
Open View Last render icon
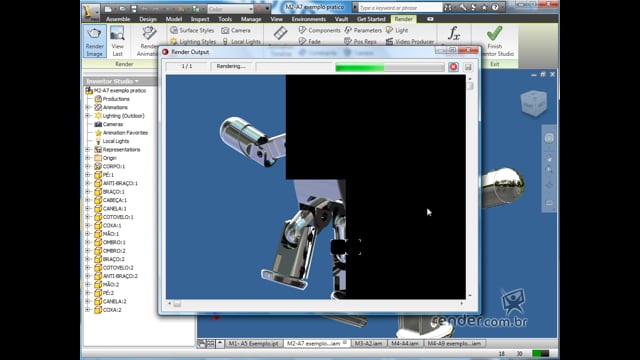pos(117,41)
